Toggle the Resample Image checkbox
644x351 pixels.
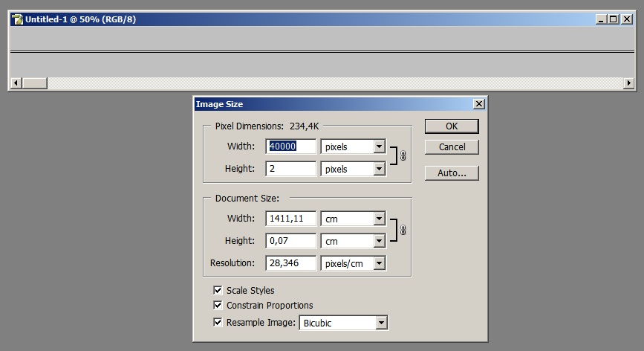[218, 323]
